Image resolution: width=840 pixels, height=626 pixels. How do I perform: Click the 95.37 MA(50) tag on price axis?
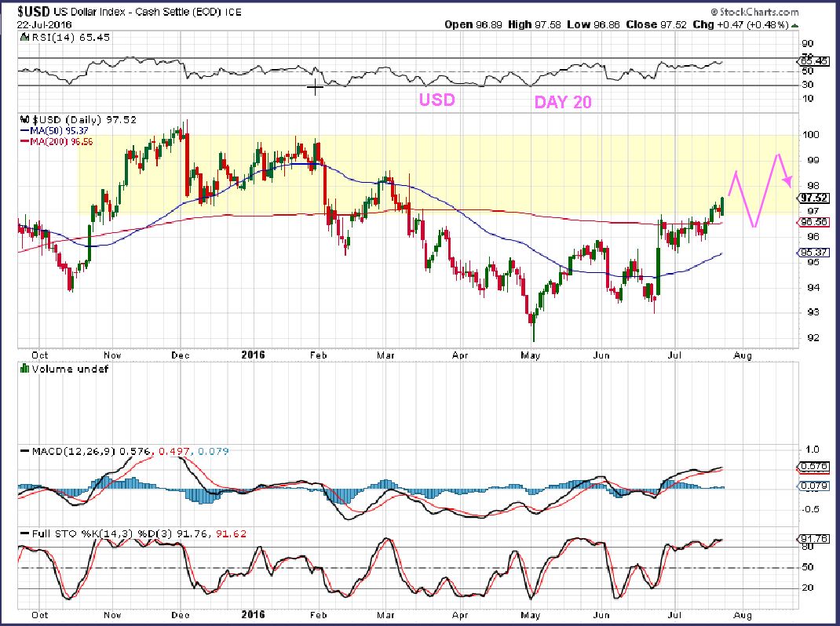coord(814,253)
